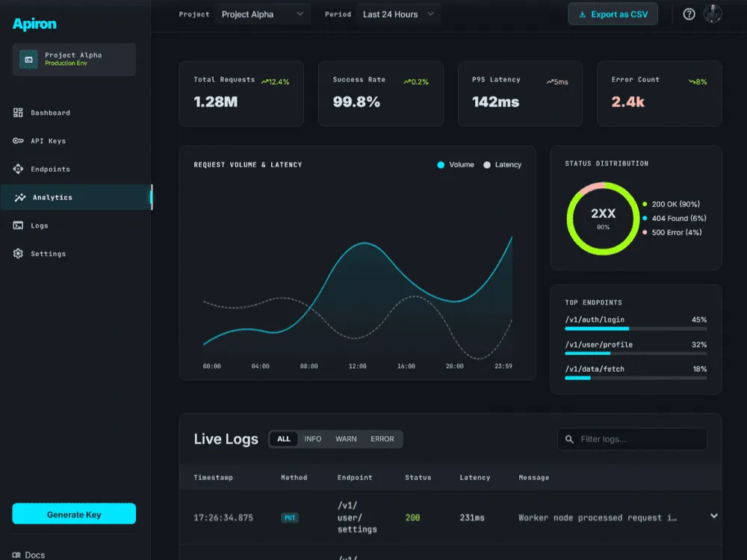Open the Settings gear icon
The width and height of the screenshot is (747, 560).
[x=18, y=253]
